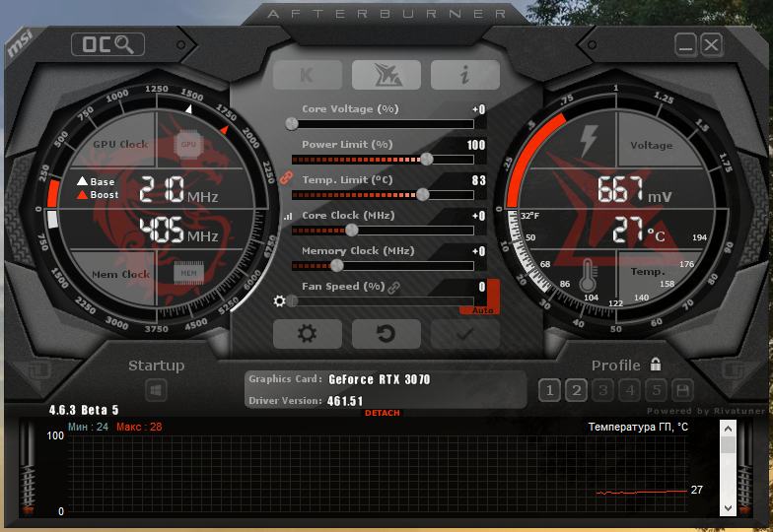The image size is (773, 532).
Task: Click the DETACH monitoring link
Action: tap(383, 413)
